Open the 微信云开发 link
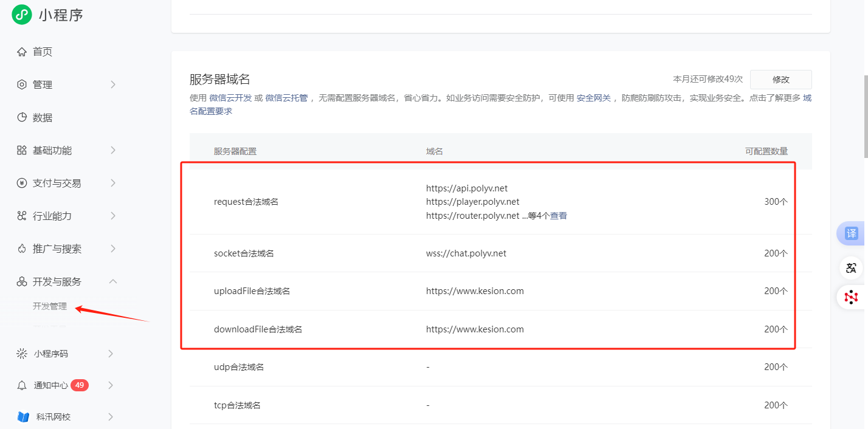This screenshot has width=868, height=429. 230,98
